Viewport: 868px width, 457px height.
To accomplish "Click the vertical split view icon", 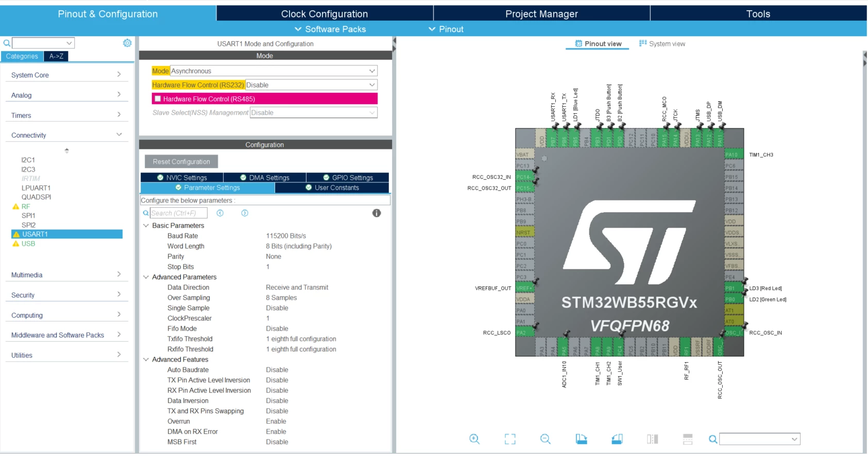I will point(653,439).
